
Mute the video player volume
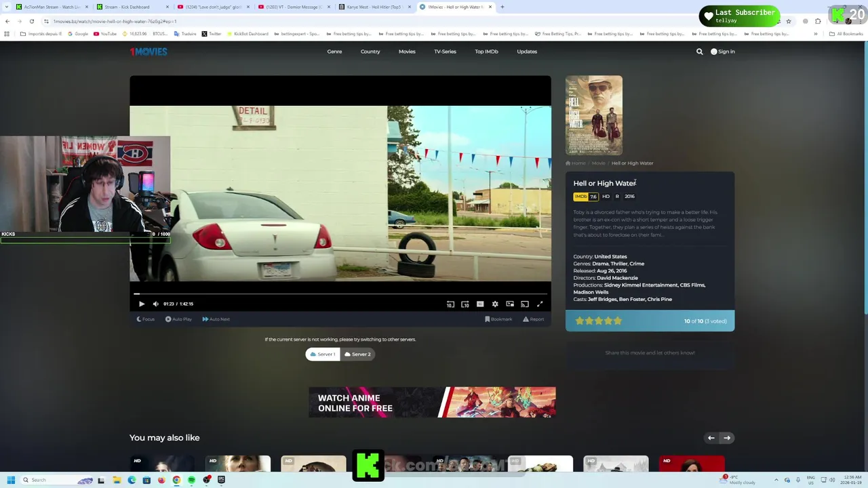[156, 304]
